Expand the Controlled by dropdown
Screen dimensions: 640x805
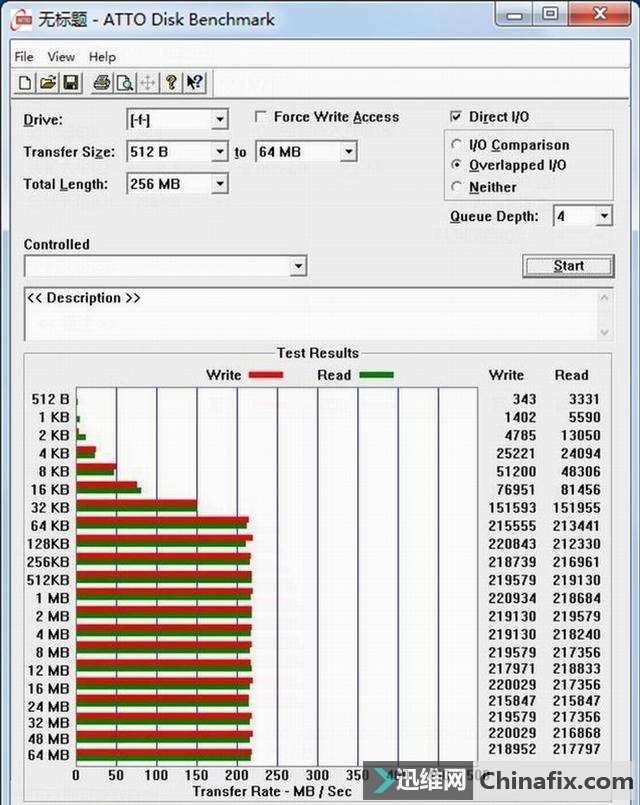298,266
